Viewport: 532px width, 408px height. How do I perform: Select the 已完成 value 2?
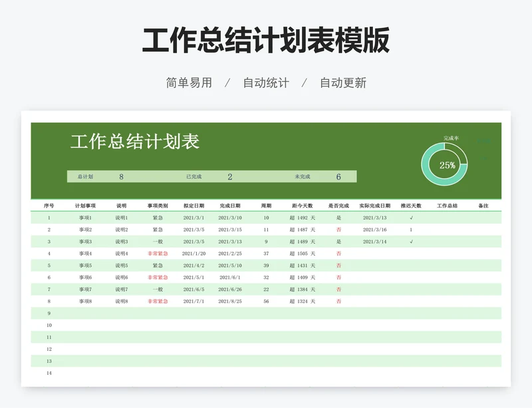[229, 176]
